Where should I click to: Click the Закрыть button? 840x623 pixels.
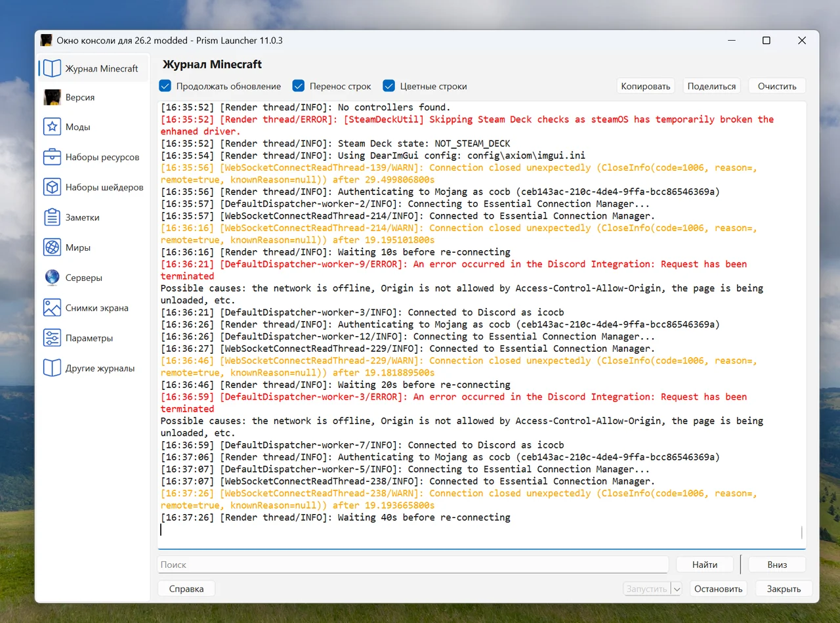point(784,589)
